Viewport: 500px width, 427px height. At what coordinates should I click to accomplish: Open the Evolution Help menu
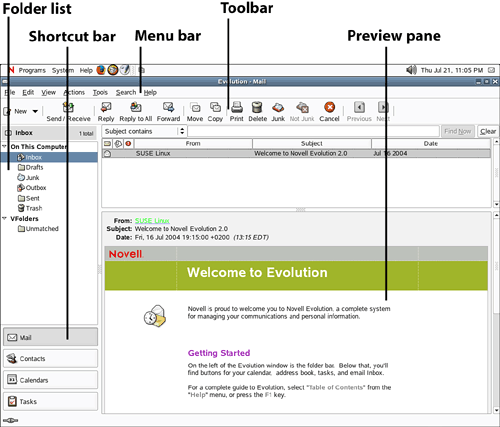point(150,92)
